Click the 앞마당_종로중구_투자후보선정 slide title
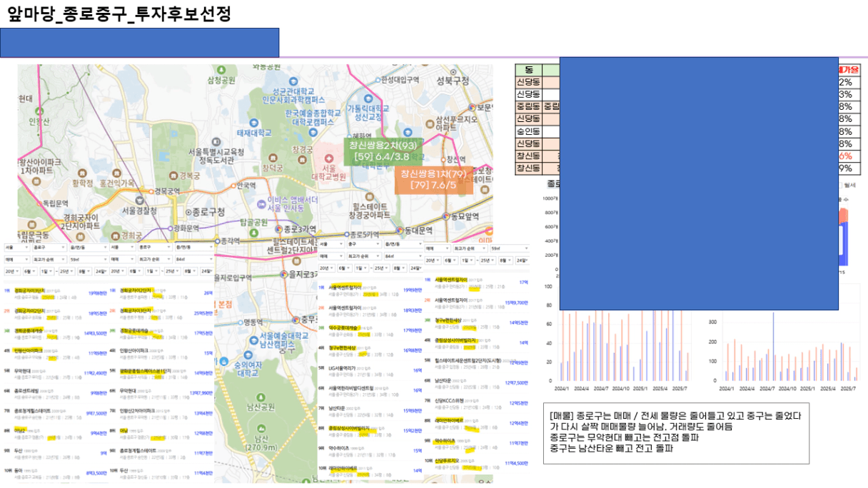Viewport: 868px width, 488px height. click(x=119, y=14)
